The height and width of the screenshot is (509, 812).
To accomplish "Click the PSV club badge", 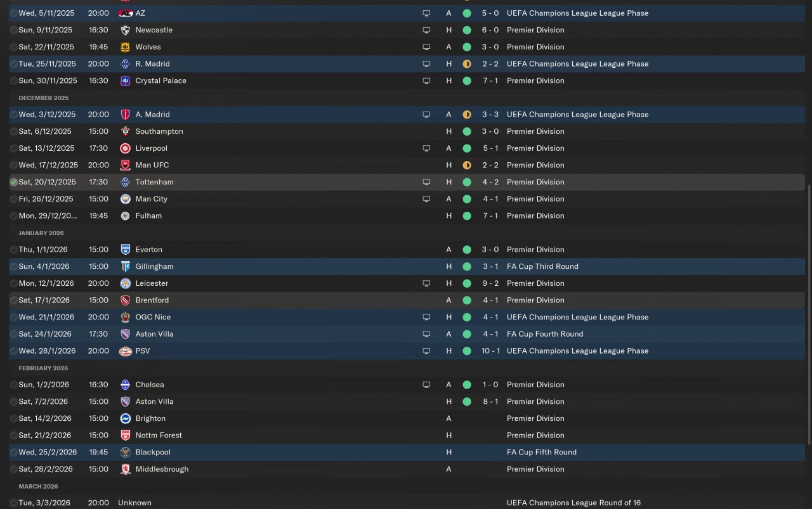I will pos(125,351).
